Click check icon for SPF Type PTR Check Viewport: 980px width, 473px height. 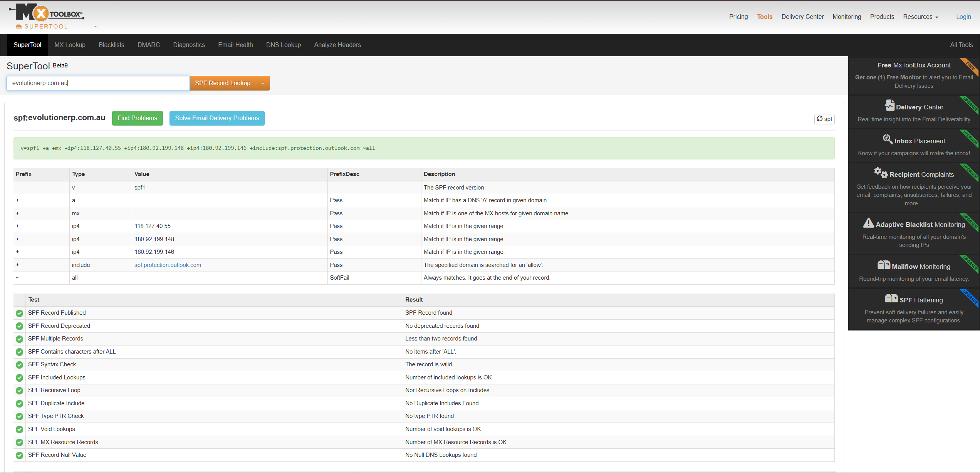point(19,416)
